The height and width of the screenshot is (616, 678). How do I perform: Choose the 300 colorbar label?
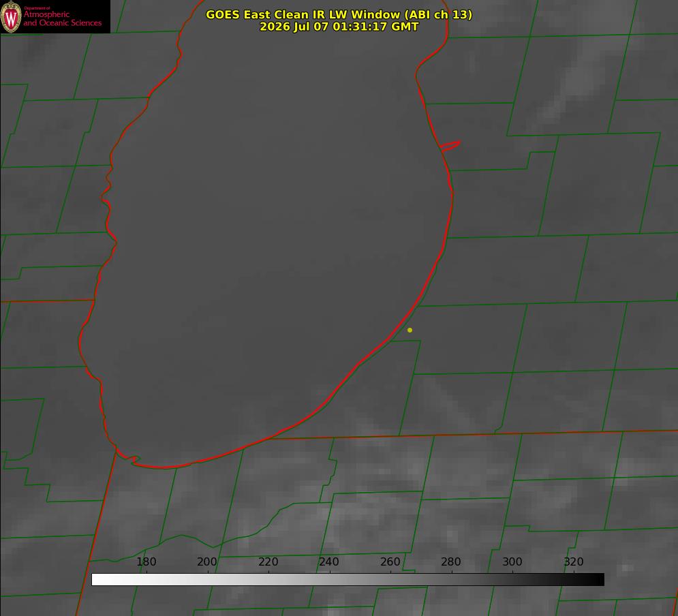pos(512,561)
